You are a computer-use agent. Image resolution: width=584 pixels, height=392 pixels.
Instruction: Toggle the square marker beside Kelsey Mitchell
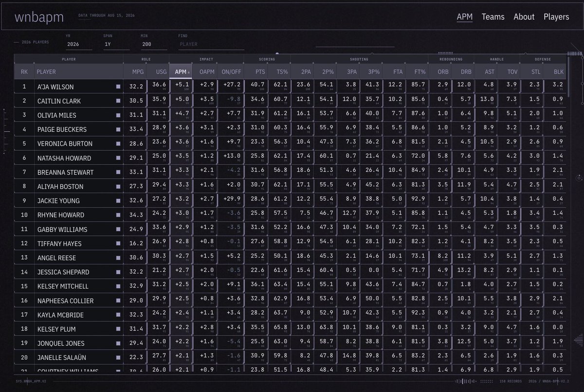(x=118, y=286)
